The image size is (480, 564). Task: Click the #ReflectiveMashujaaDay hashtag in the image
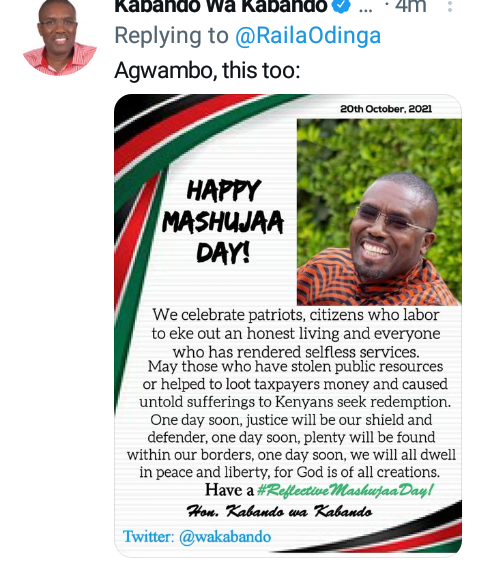pyautogui.click(x=345, y=490)
